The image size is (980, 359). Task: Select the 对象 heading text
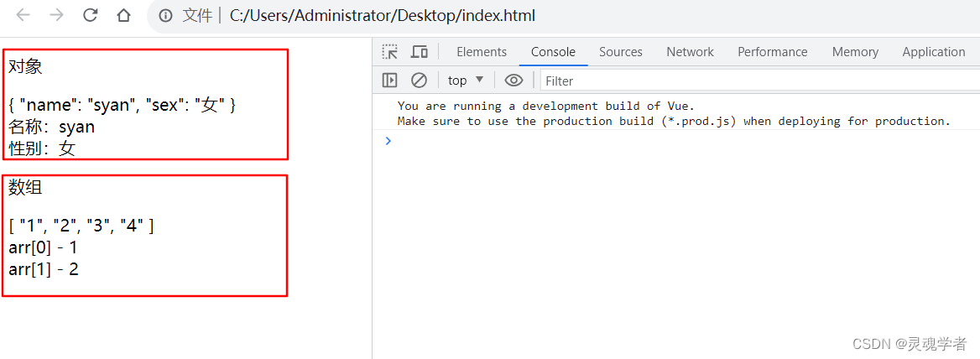(x=25, y=66)
